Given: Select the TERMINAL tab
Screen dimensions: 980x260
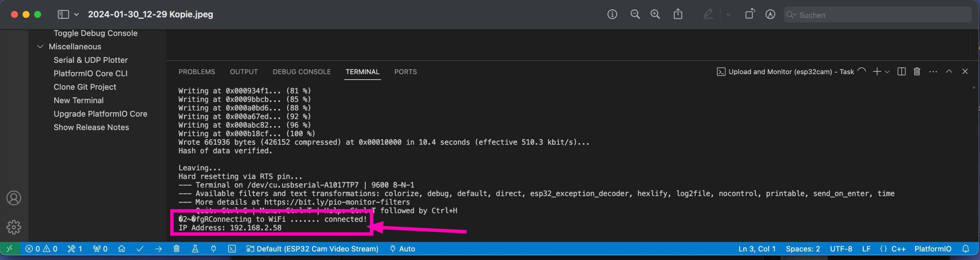Looking at the screenshot, I should pyautogui.click(x=363, y=71).
